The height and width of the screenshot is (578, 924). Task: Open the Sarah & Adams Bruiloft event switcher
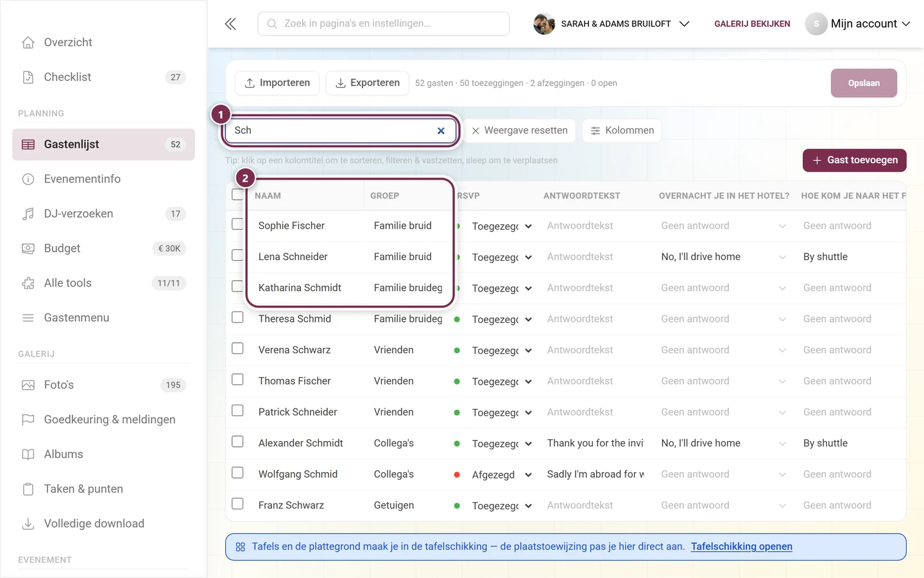[x=612, y=24]
